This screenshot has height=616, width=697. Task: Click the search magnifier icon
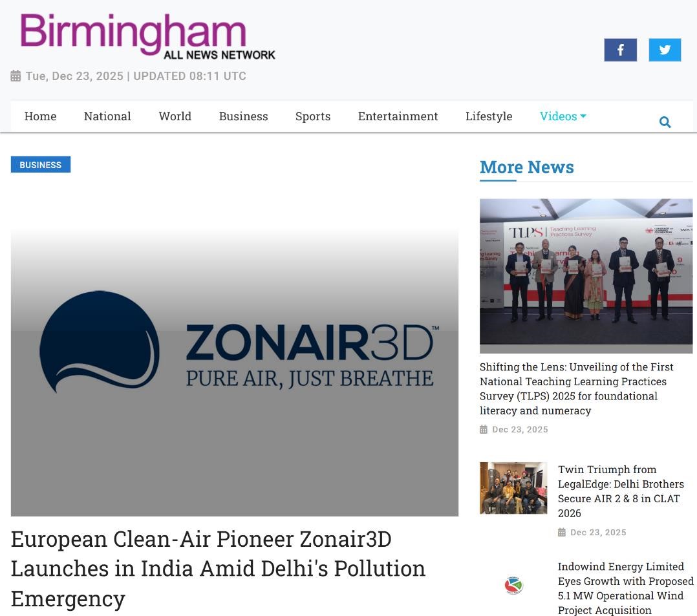[x=665, y=122]
